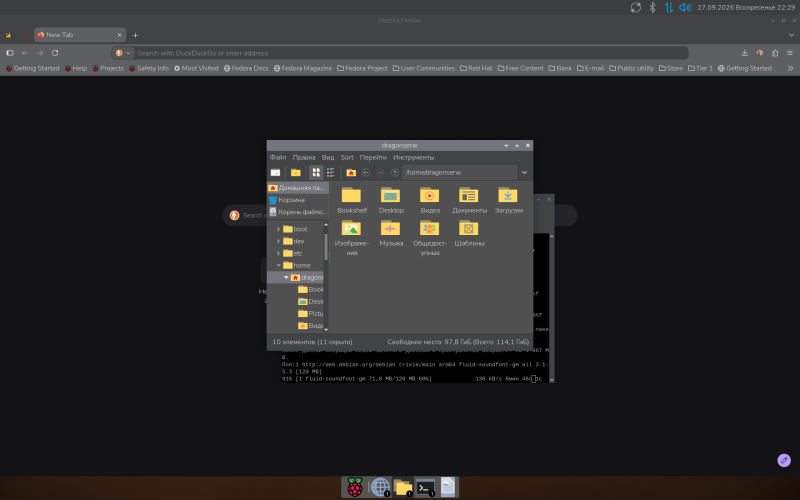Screen dimensions: 800x500
Task: Navigate forward in the file manager
Action: pyautogui.click(x=380, y=172)
